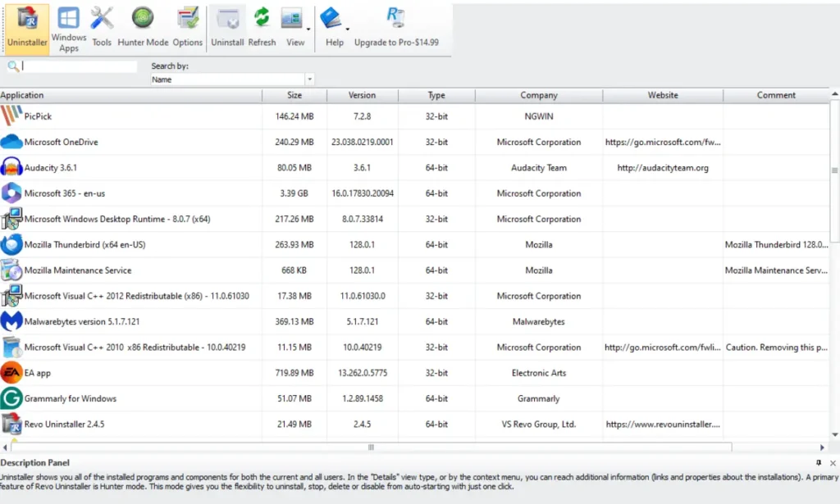
Task: Sort by the Type column header
Action: [436, 95]
